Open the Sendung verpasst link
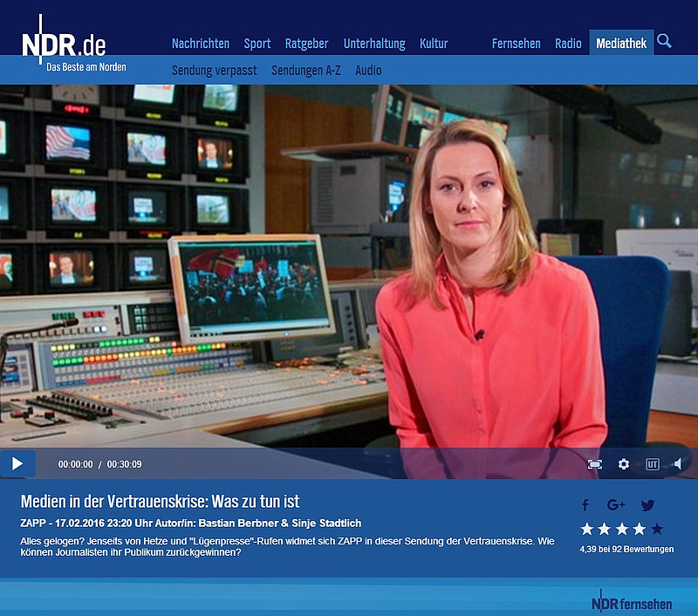698x616 pixels. click(x=215, y=71)
